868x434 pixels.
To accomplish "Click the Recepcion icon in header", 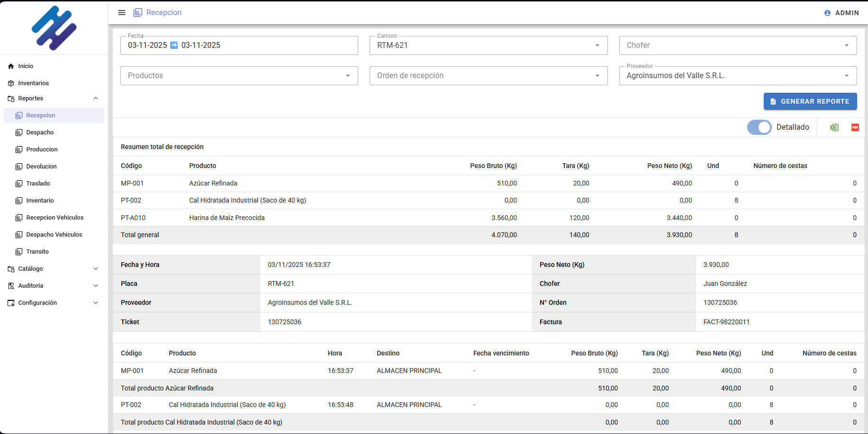I will pos(138,13).
